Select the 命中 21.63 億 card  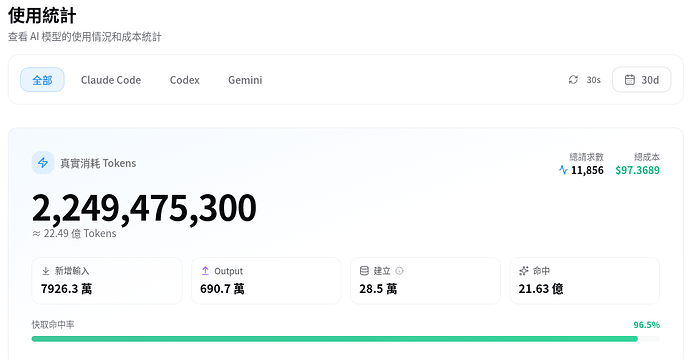(x=584, y=281)
